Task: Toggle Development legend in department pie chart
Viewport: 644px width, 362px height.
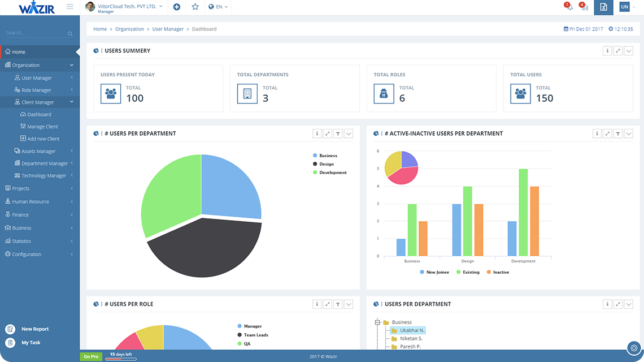Action: click(330, 173)
